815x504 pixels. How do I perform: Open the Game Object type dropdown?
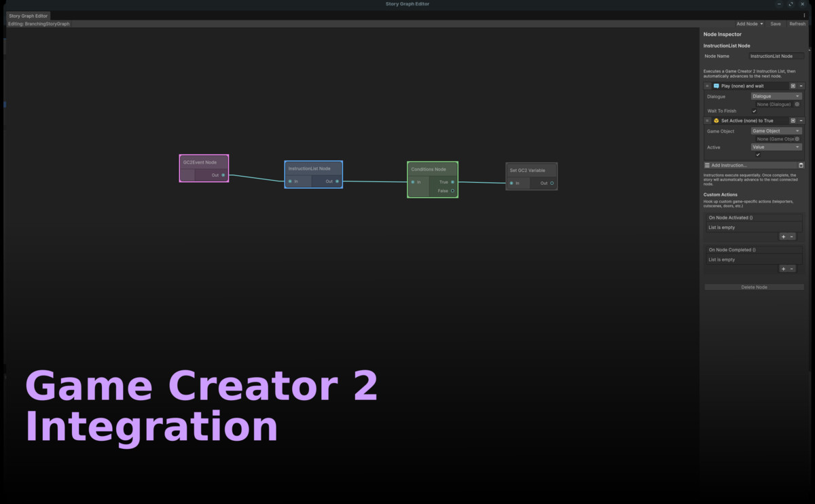point(776,130)
